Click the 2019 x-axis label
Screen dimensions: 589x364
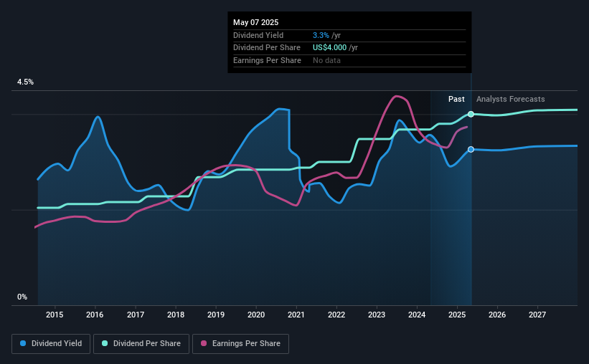[216, 315]
